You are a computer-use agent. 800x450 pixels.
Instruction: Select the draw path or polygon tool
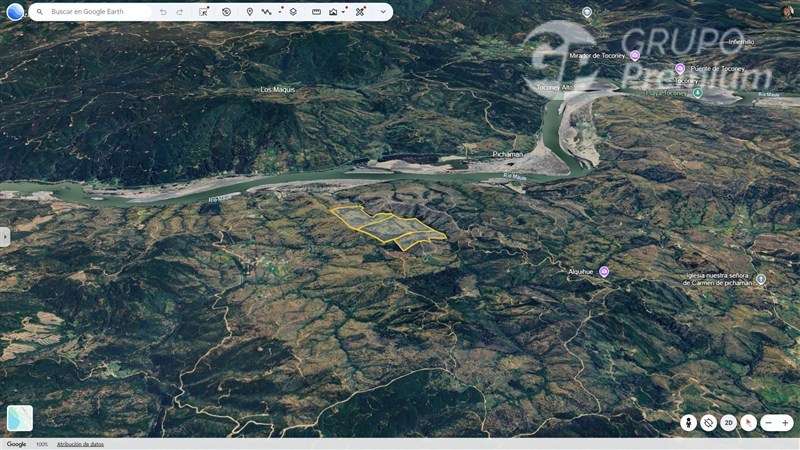pyautogui.click(x=266, y=12)
